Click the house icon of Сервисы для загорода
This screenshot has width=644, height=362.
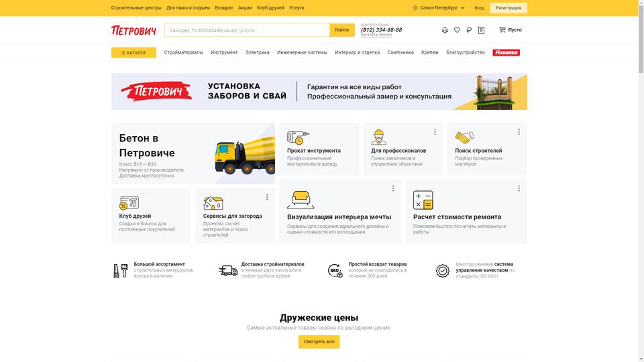click(x=213, y=202)
